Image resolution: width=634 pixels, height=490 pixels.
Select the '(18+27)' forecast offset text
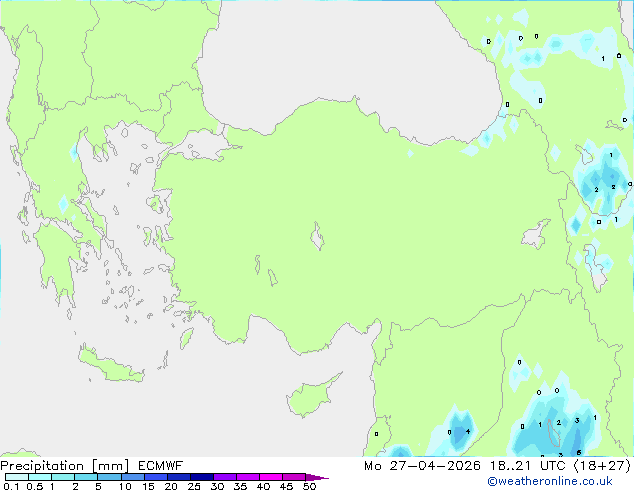pos(602,466)
